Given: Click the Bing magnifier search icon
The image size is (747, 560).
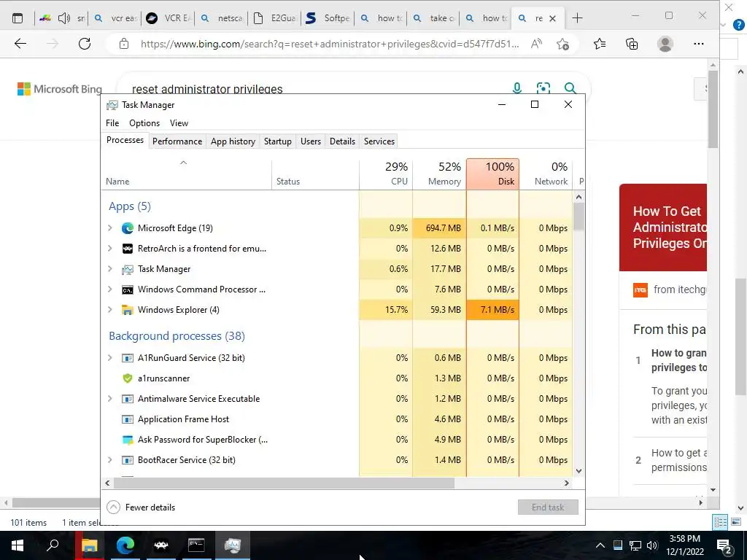Looking at the screenshot, I should click(570, 88).
